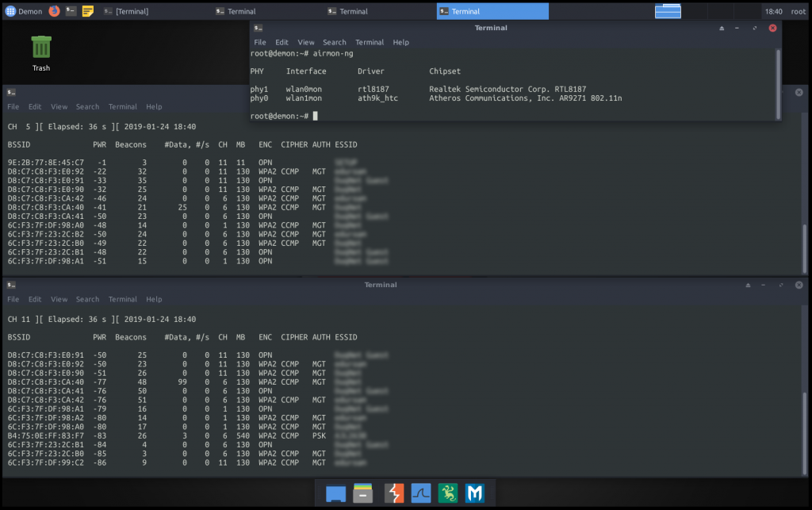The image size is (812, 510).
Task: Open the gray archive-box icon in the dock
Action: point(363,493)
